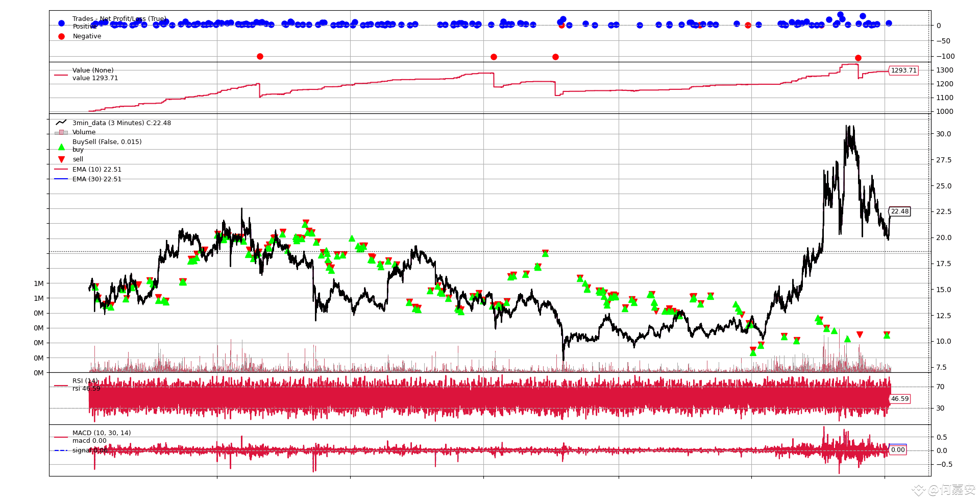Click the 'Volume' legend label
This screenshot has height=501, width=980.
84,132
